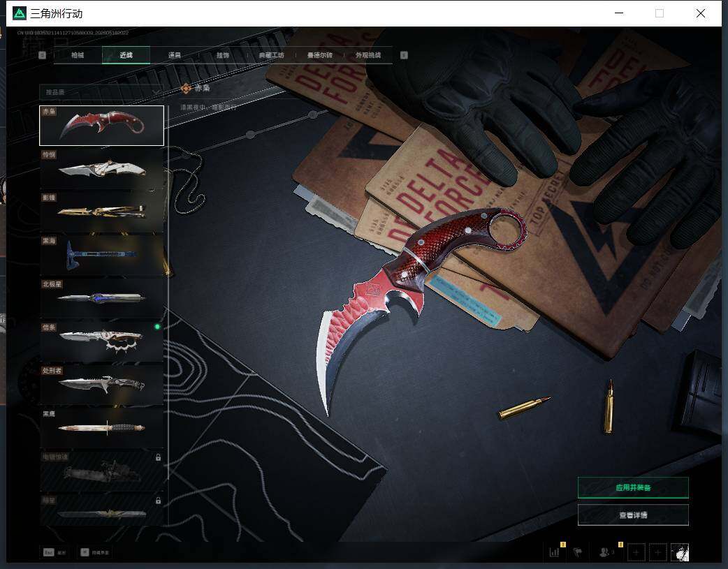
Task: Click the second plus teammate slot
Action: coord(657,552)
